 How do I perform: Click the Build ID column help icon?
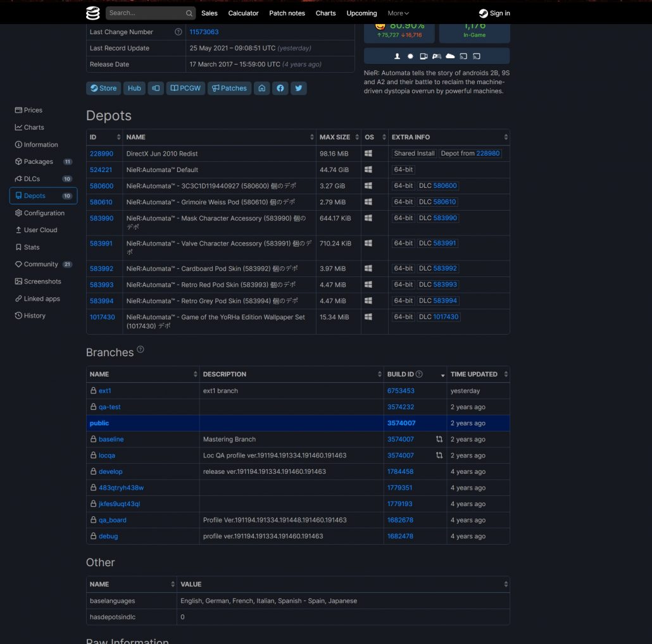(419, 375)
